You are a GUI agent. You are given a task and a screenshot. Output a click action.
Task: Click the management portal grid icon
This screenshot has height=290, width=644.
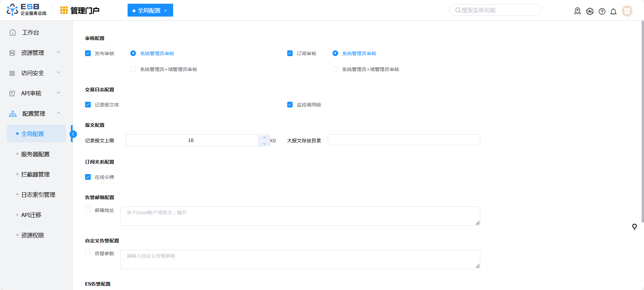pos(64,10)
